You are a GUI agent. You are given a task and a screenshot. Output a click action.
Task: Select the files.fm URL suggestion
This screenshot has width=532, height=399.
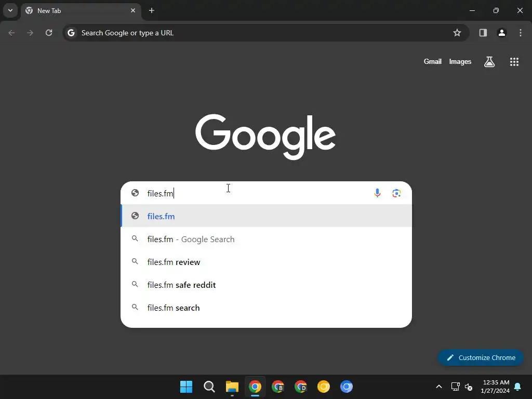267,216
